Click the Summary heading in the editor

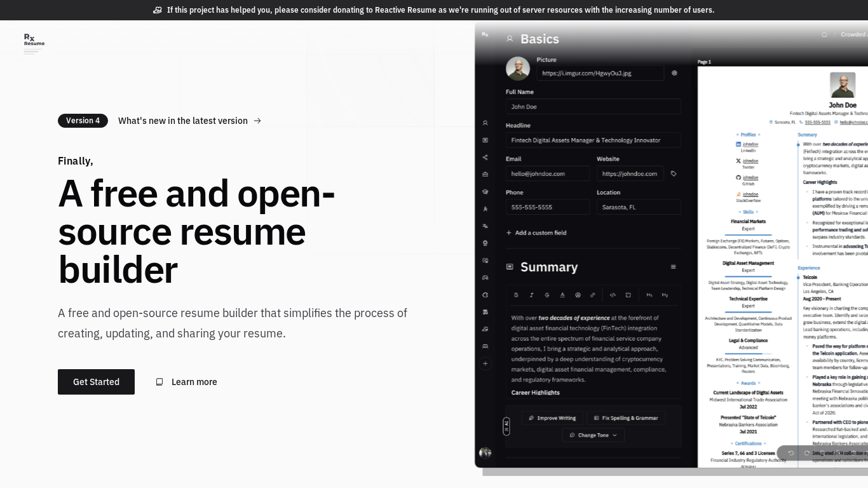click(549, 267)
